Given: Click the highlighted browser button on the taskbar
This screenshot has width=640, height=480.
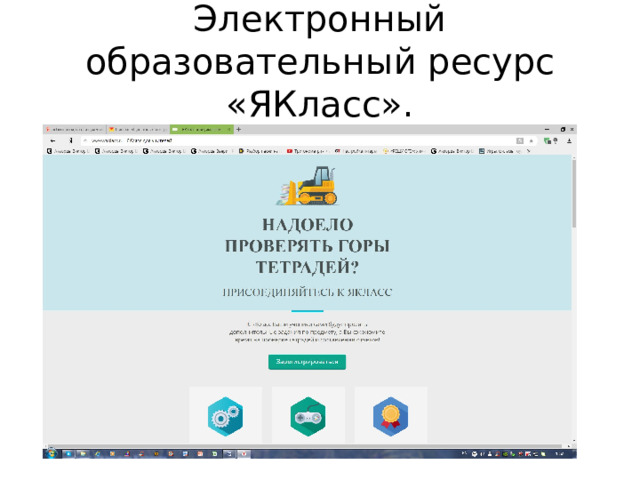Looking at the screenshot, I should [244, 453].
